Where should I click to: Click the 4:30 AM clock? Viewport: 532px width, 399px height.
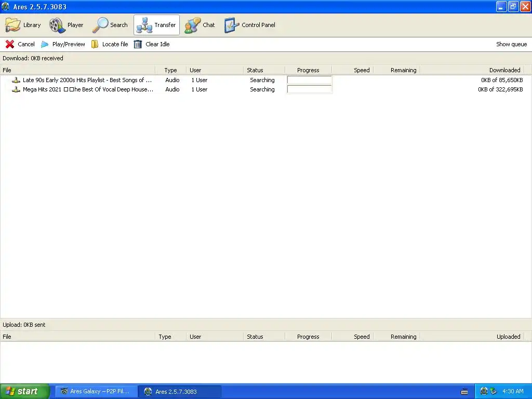click(x=513, y=391)
